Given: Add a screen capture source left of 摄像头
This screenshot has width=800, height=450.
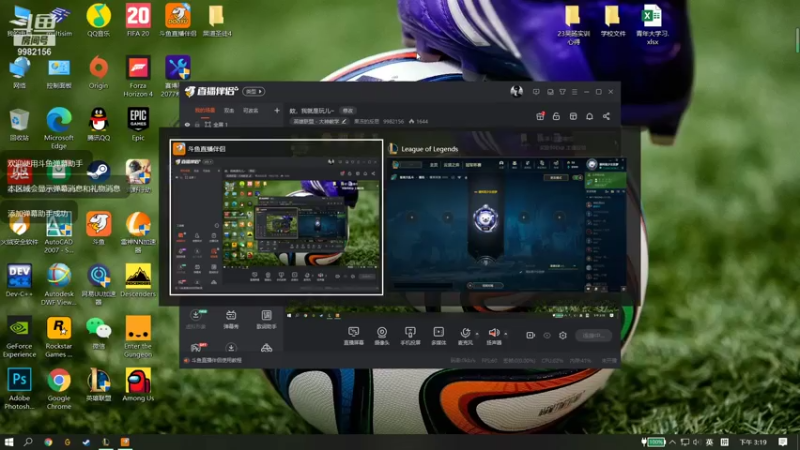Looking at the screenshot, I should (354, 336).
